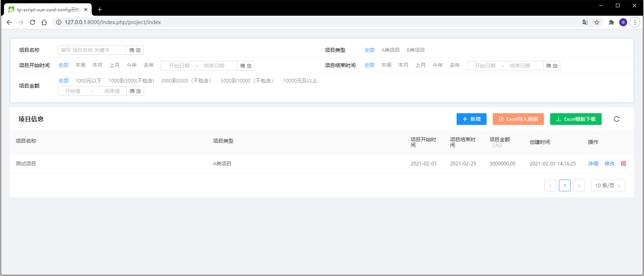Filter 项目开始时间 by 上月

tap(115, 65)
